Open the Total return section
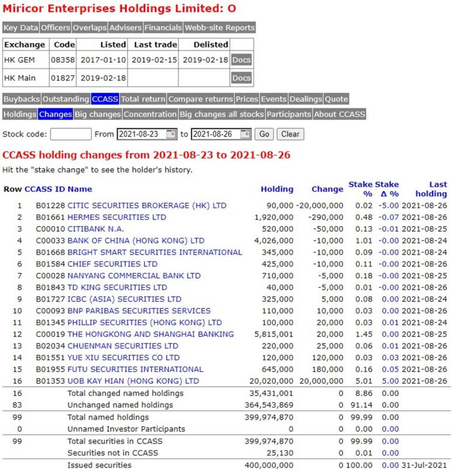The image size is (466, 476). click(143, 99)
